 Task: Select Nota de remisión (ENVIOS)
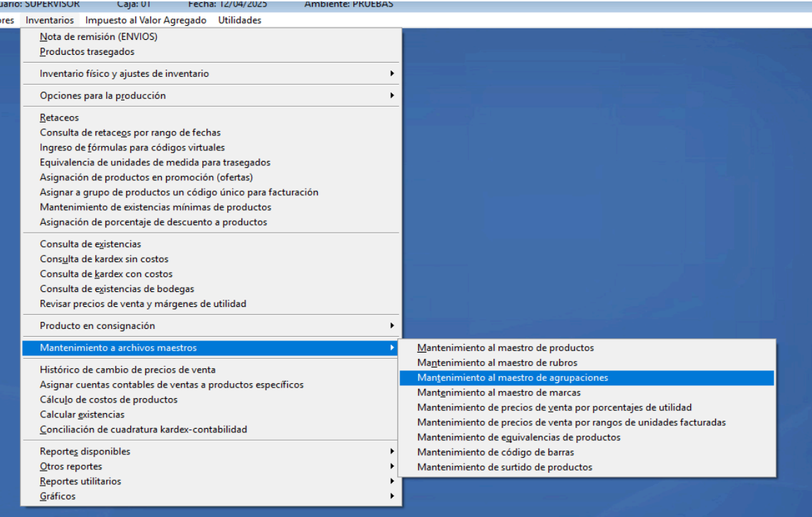pos(98,36)
